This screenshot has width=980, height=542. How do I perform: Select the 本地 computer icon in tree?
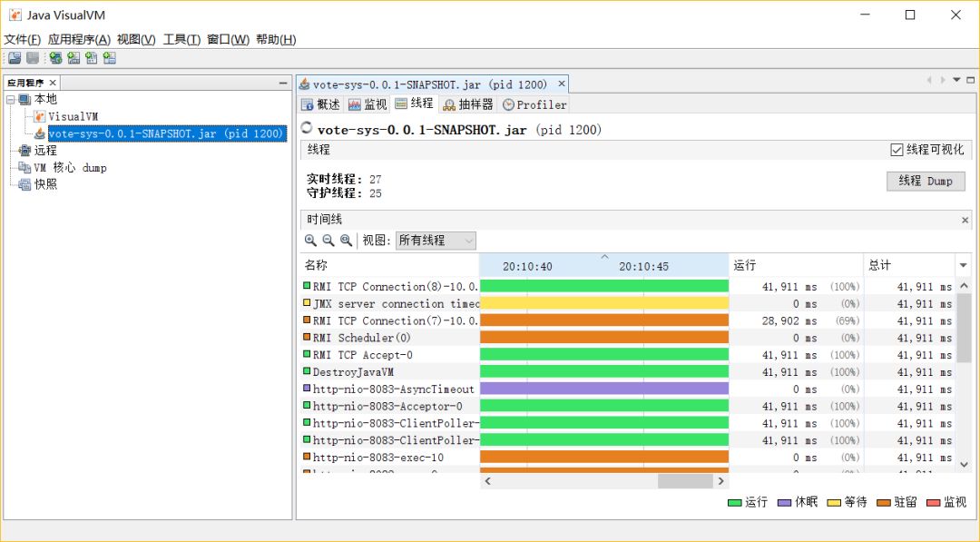25,99
